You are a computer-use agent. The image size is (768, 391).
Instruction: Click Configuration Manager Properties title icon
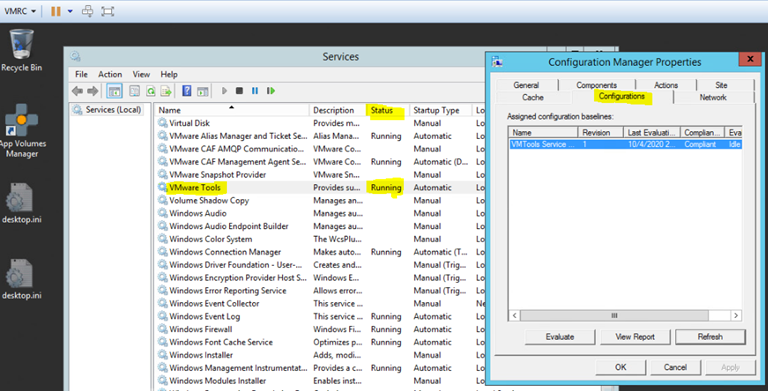tap(497, 62)
